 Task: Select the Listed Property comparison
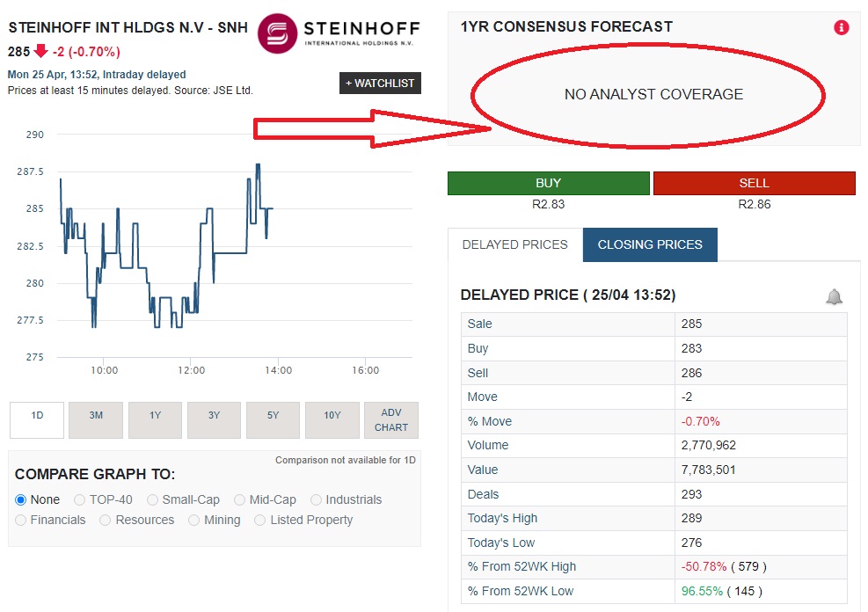point(259,520)
